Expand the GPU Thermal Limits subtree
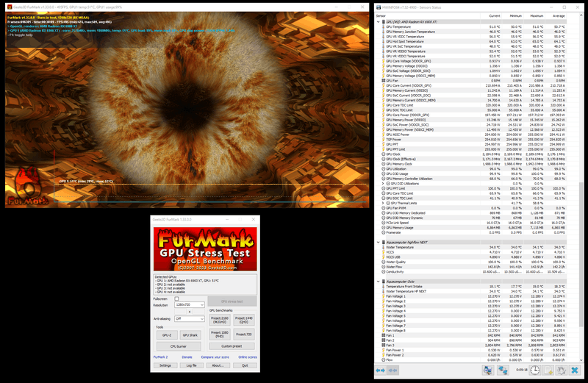 [383, 203]
